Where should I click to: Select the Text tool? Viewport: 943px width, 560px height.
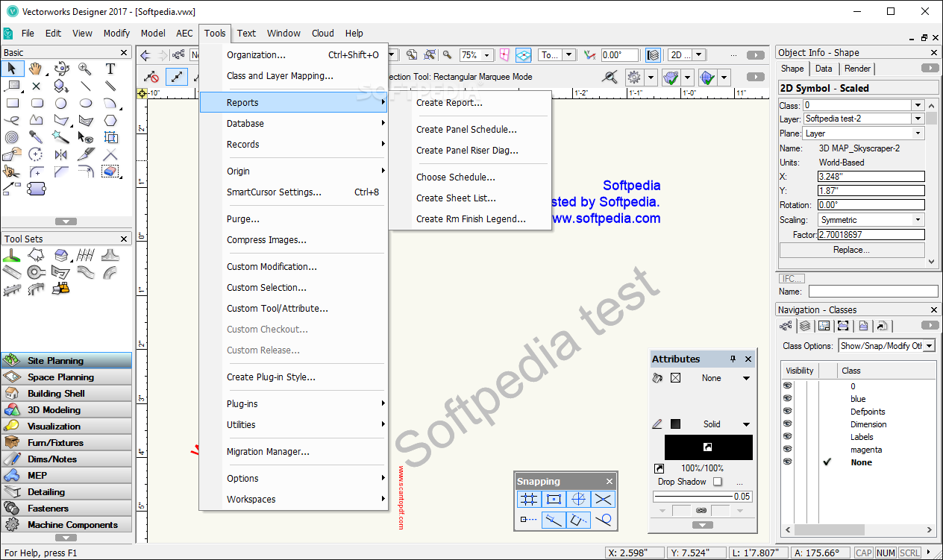[x=110, y=69]
